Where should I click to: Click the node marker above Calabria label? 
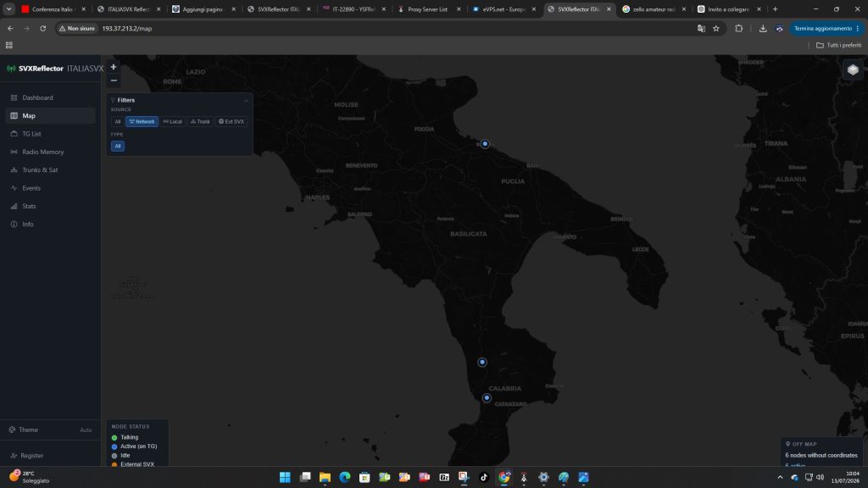point(482,363)
